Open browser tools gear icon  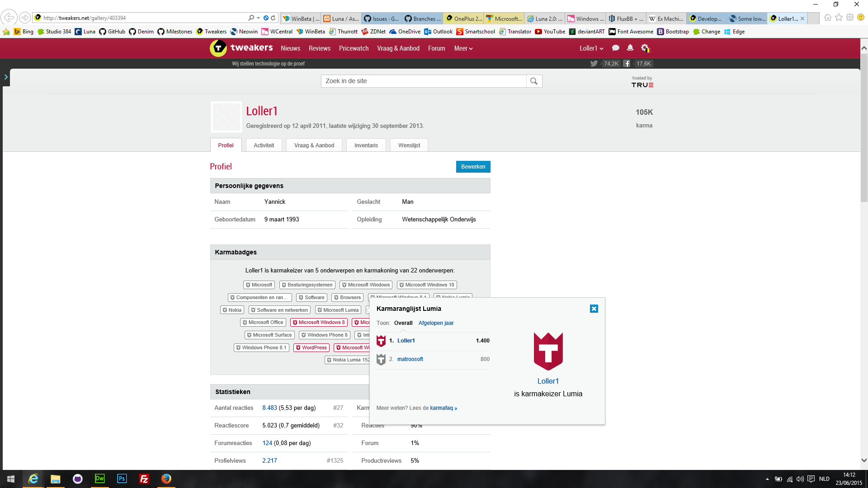[850, 18]
